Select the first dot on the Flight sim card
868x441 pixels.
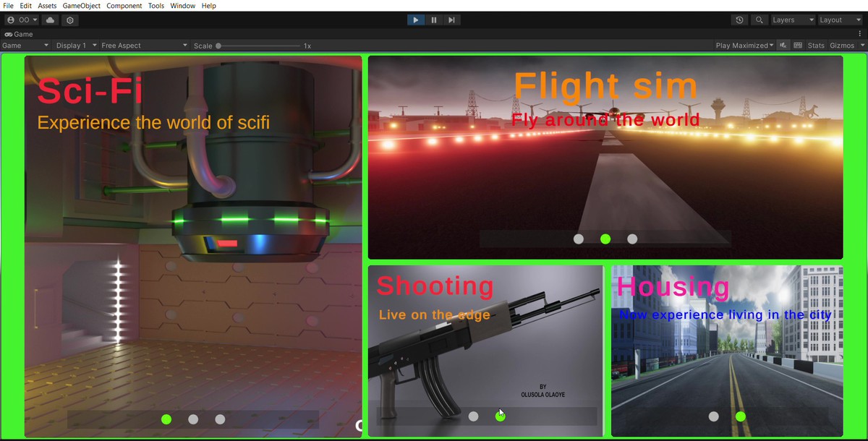[579, 239]
